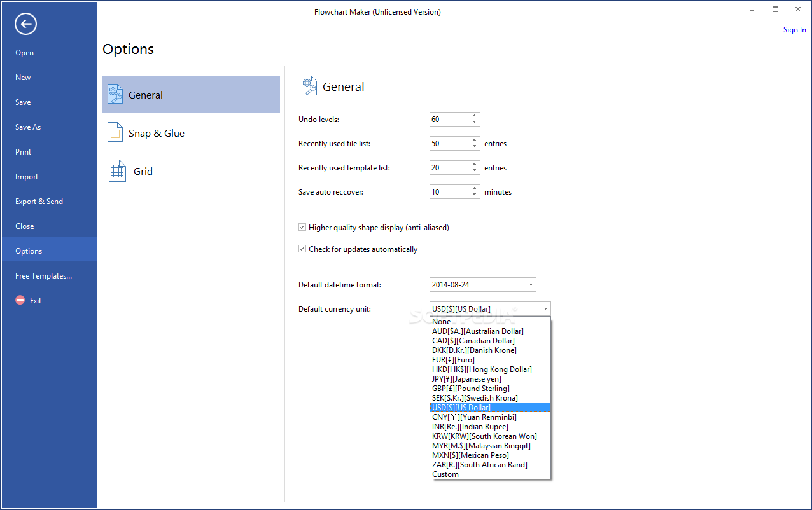Choose Custom currency option
Screen dimensions: 812x510
pyautogui.click(x=490, y=474)
